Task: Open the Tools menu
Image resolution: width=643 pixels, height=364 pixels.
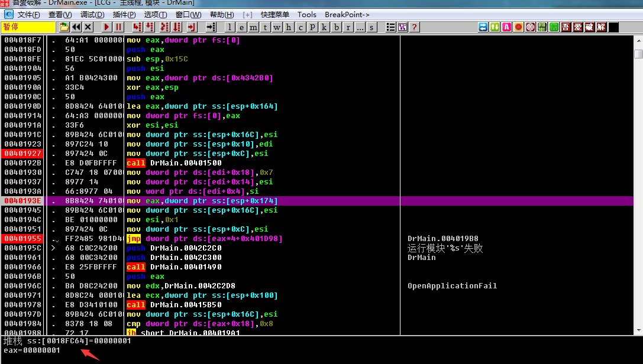Action: click(307, 15)
